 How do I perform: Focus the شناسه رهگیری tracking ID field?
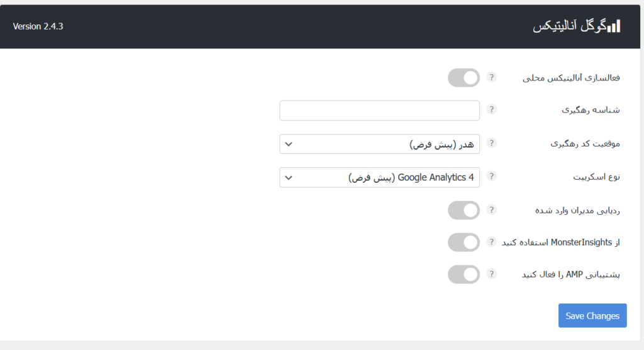point(379,111)
